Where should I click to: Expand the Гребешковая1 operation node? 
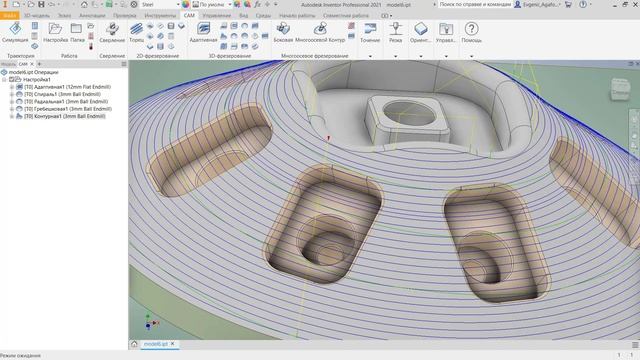pyautogui.click(x=12, y=109)
